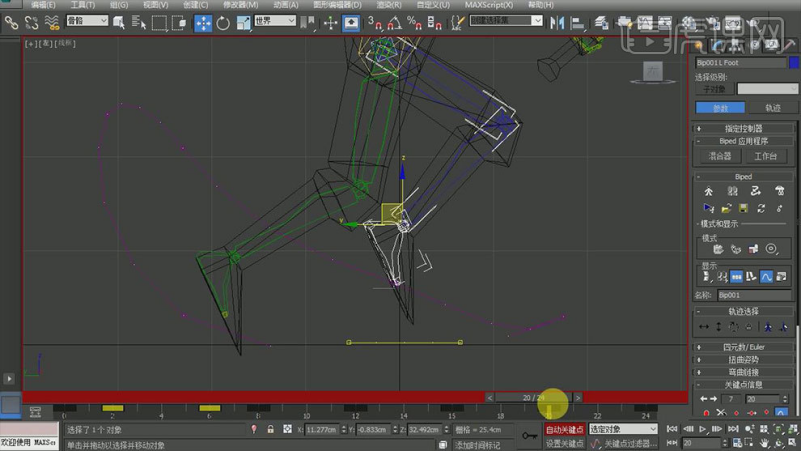Open the 创建(C) menu
Viewport: 802px width, 451px height.
(x=195, y=5)
